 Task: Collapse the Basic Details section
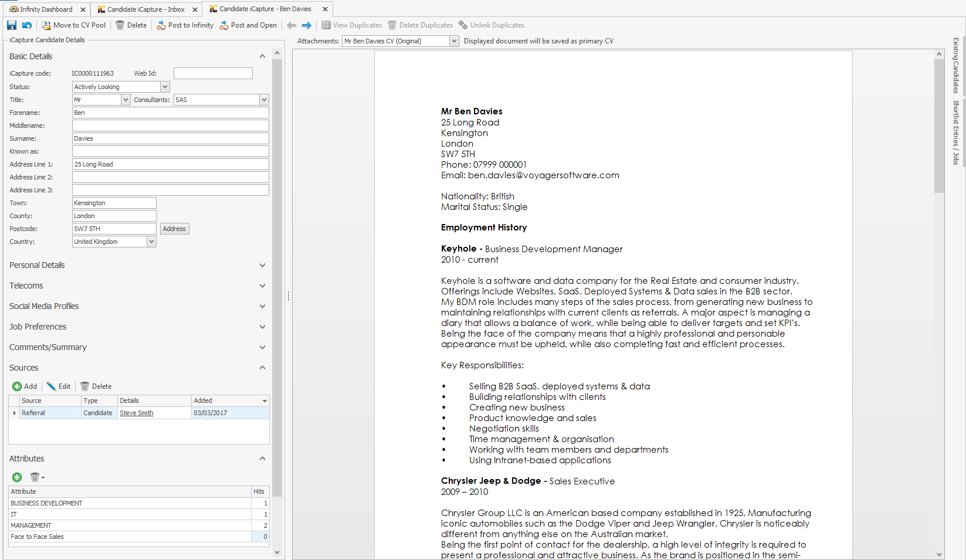coord(262,56)
